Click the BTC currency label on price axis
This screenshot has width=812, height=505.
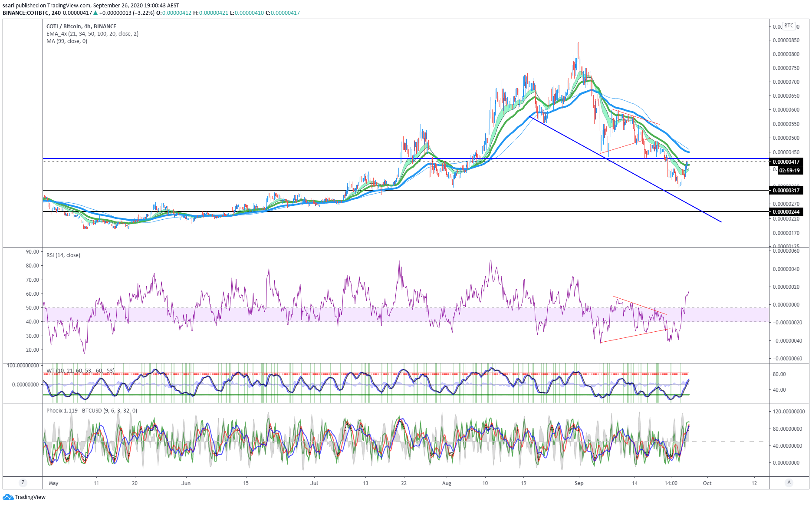789,26
